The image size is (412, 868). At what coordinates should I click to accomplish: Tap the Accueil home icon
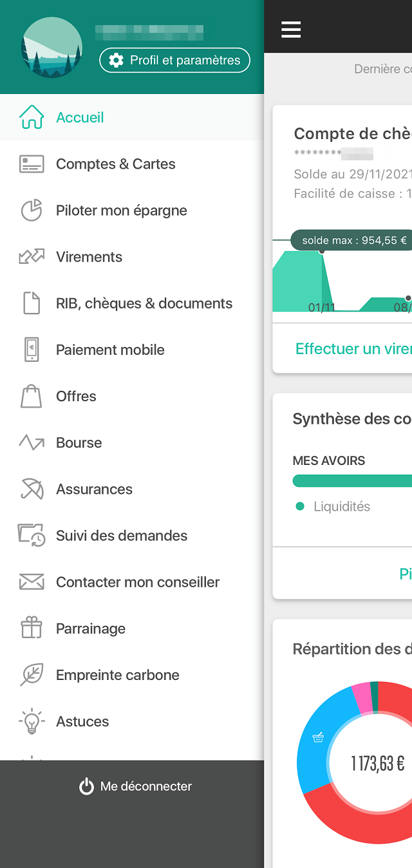pyautogui.click(x=32, y=117)
